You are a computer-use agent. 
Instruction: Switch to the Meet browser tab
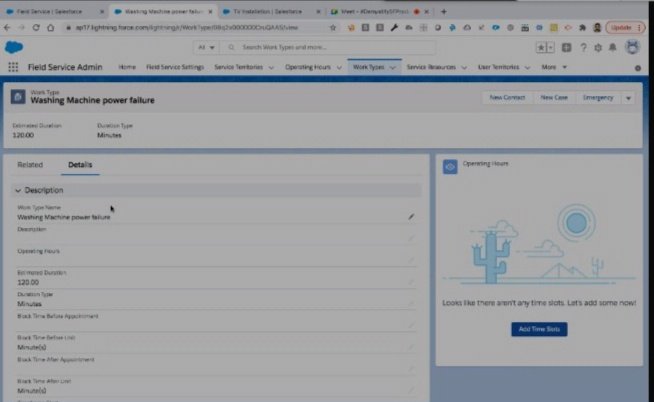[x=373, y=12]
